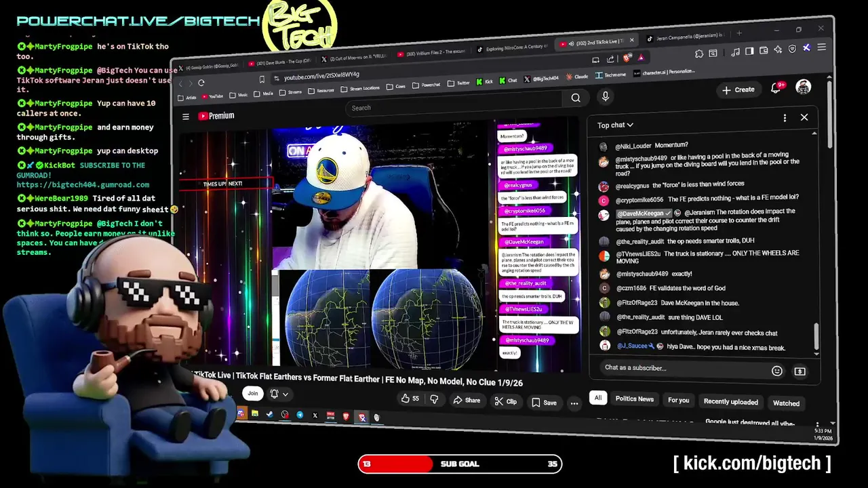
Task: Open the Brave Shields lion icon
Action: pos(627,58)
